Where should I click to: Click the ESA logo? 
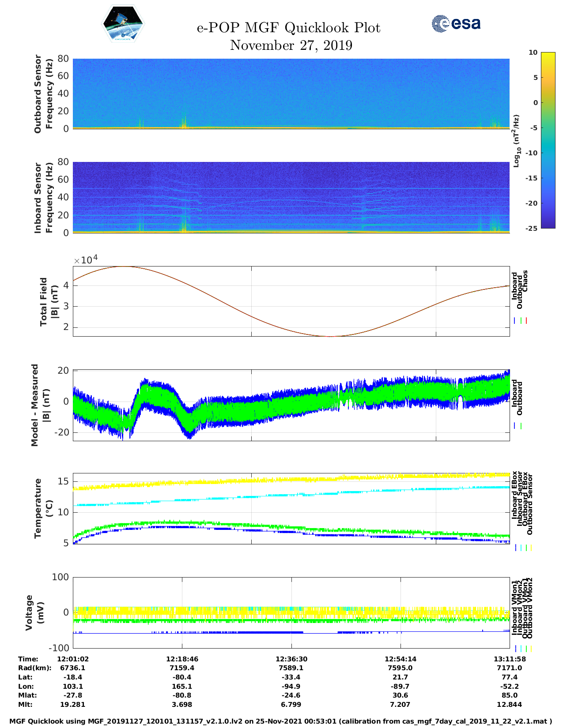click(456, 23)
